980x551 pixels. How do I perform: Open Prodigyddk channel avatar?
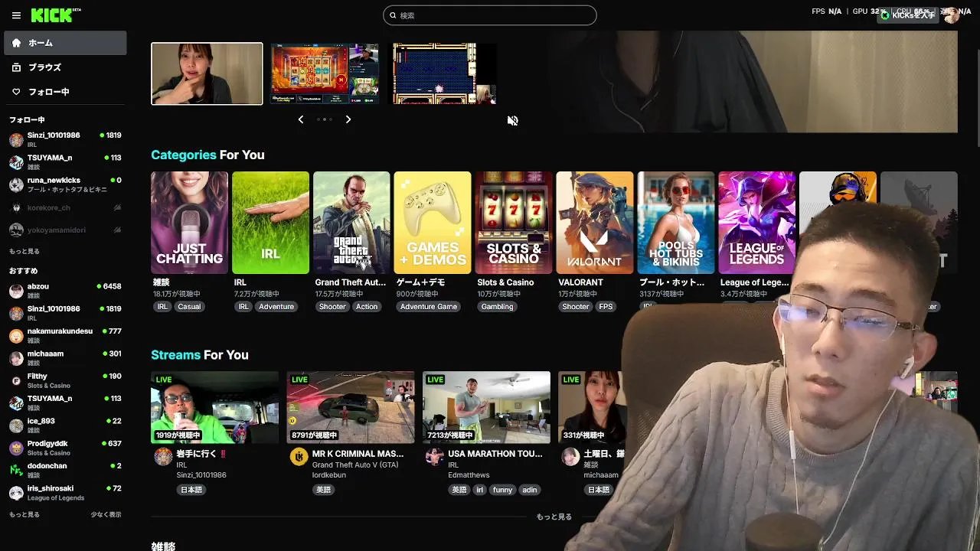point(16,448)
